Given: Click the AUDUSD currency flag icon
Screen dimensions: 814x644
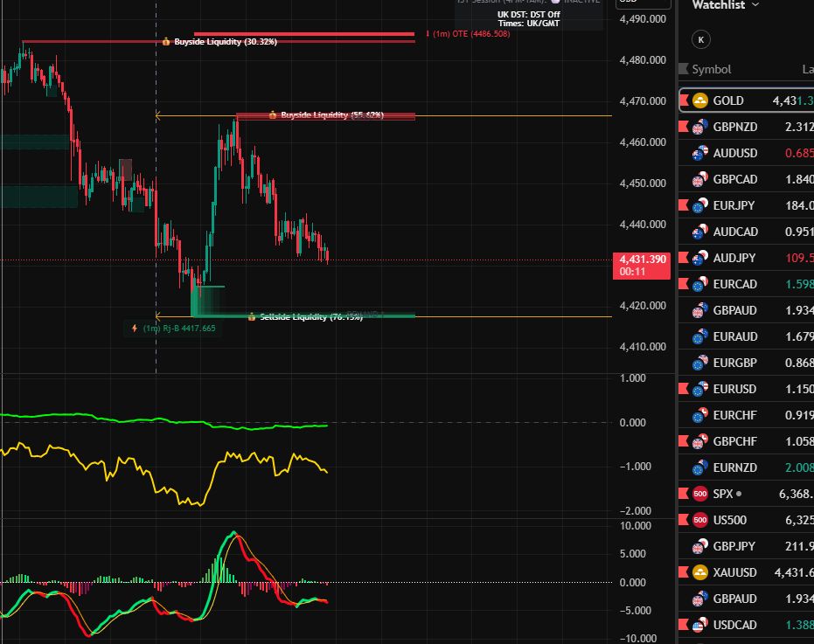Looking at the screenshot, I should 700,153.
